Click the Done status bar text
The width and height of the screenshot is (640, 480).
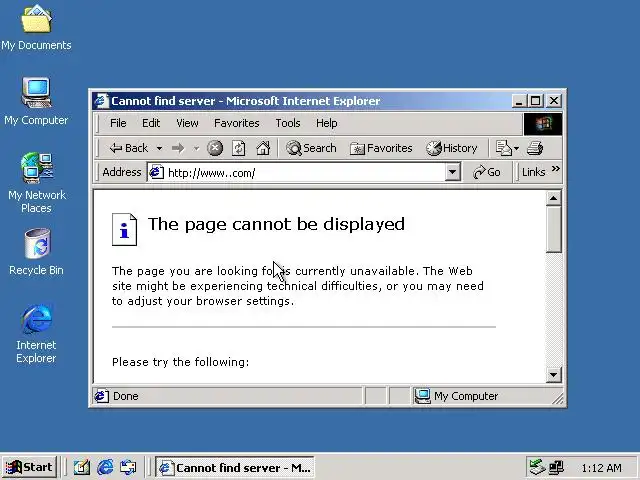point(126,396)
